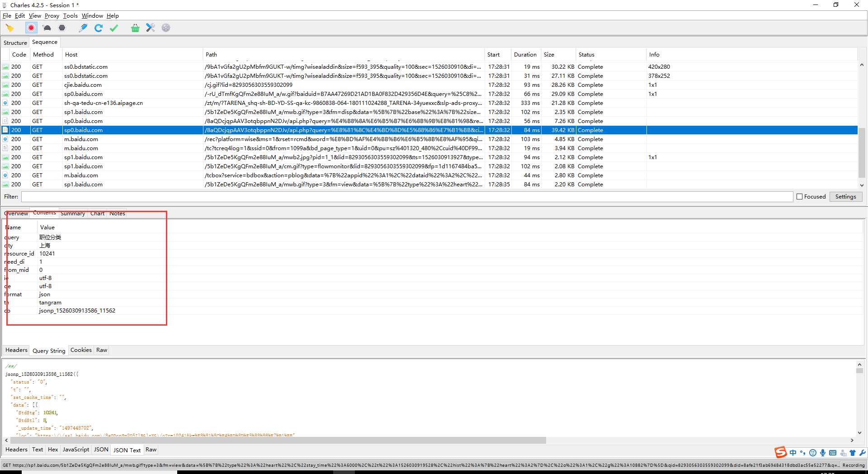868x474 pixels.
Task: Sort by the Duration column header
Action: tap(525, 55)
